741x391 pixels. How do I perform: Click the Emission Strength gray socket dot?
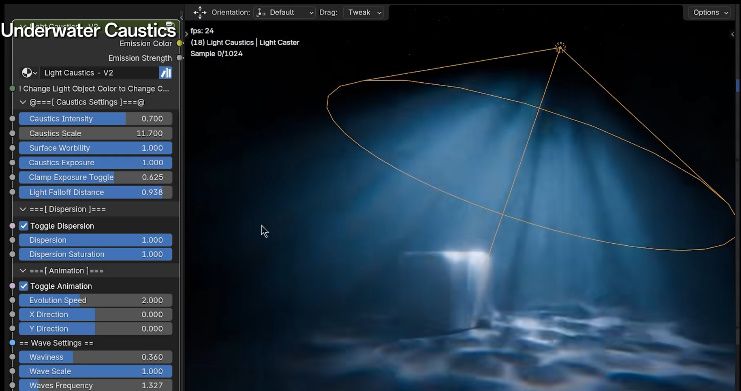(180, 58)
